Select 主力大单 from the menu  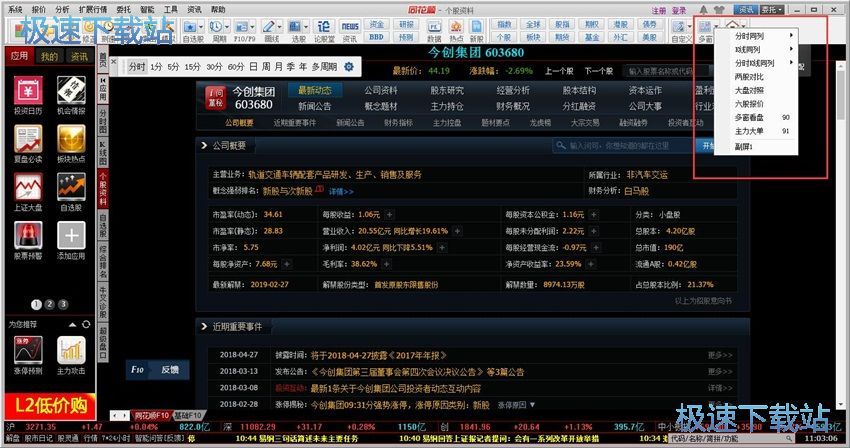(x=756, y=131)
